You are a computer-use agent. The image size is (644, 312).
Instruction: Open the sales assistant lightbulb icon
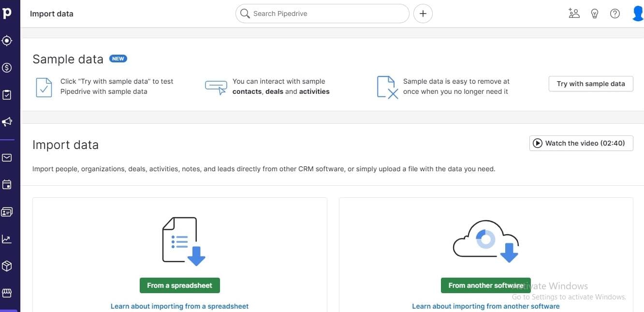point(595,14)
